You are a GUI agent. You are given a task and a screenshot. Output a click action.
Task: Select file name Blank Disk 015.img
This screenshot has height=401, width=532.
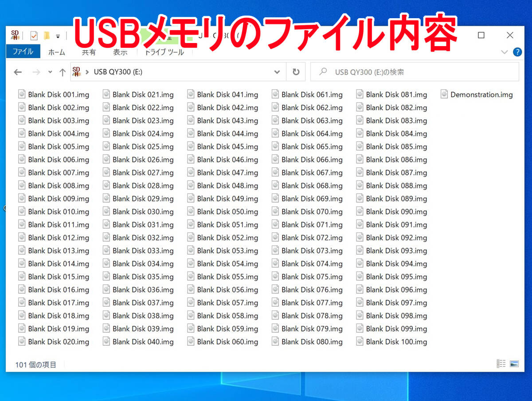[x=59, y=276]
